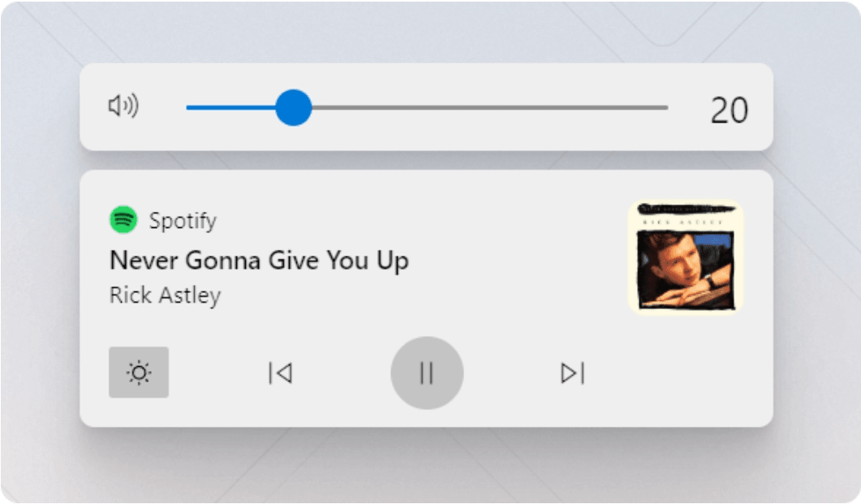
Task: Skip to the next track
Action: (573, 373)
